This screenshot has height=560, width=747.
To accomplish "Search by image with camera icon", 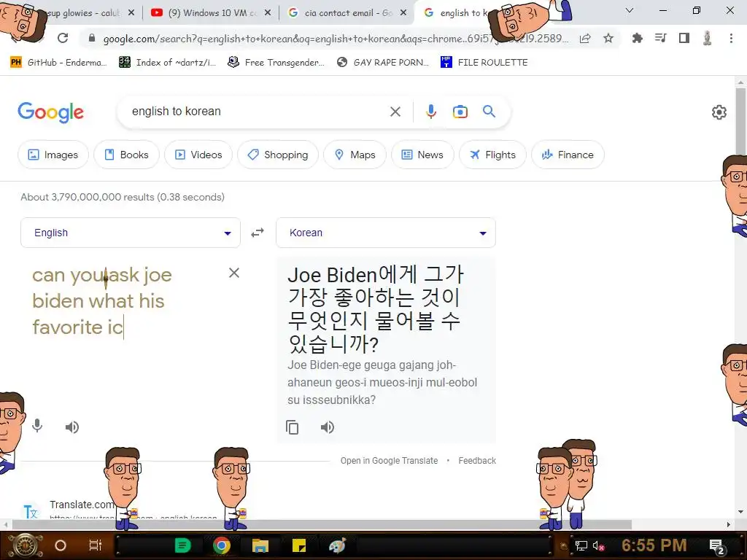I will (x=460, y=112).
